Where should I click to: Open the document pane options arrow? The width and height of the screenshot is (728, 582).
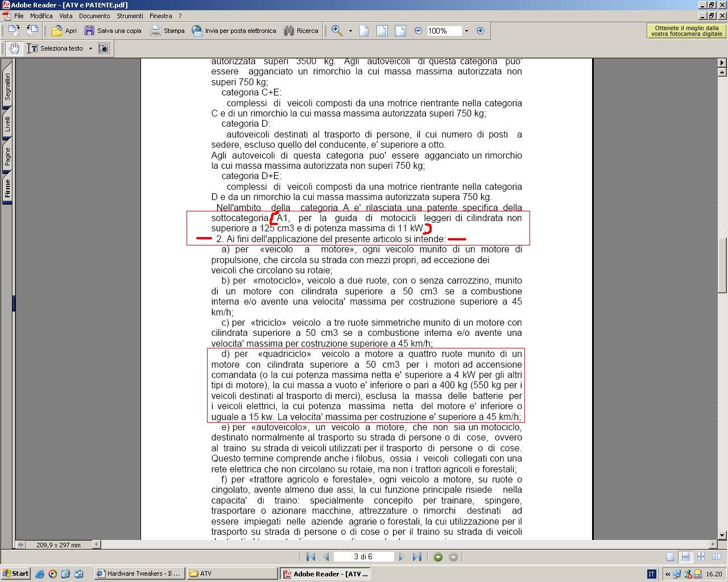pyautogui.click(x=722, y=63)
